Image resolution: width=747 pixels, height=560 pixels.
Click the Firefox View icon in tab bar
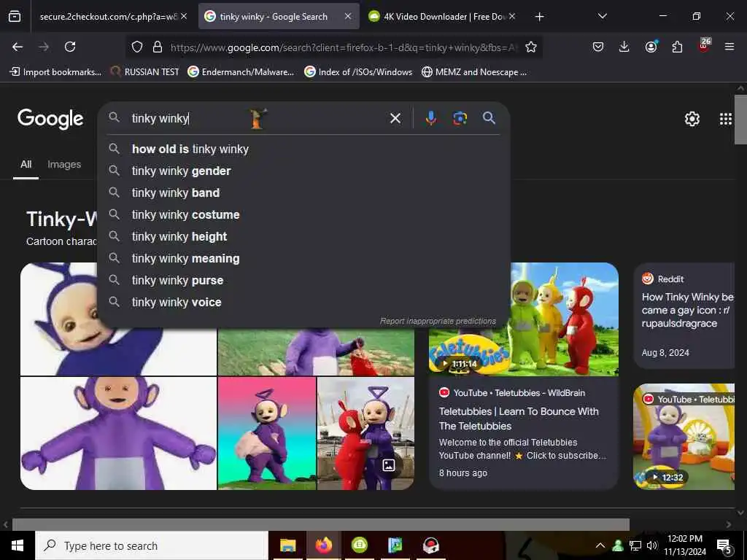click(x=15, y=17)
